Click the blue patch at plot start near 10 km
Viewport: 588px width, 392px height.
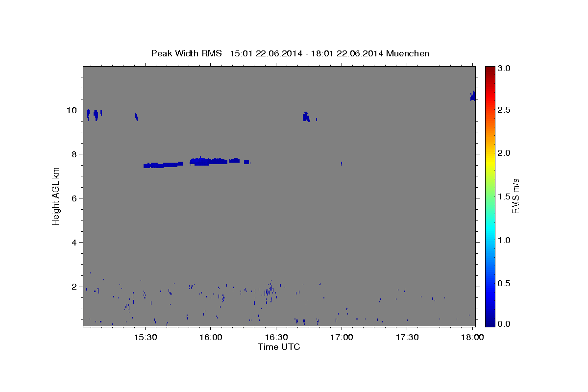click(x=88, y=114)
